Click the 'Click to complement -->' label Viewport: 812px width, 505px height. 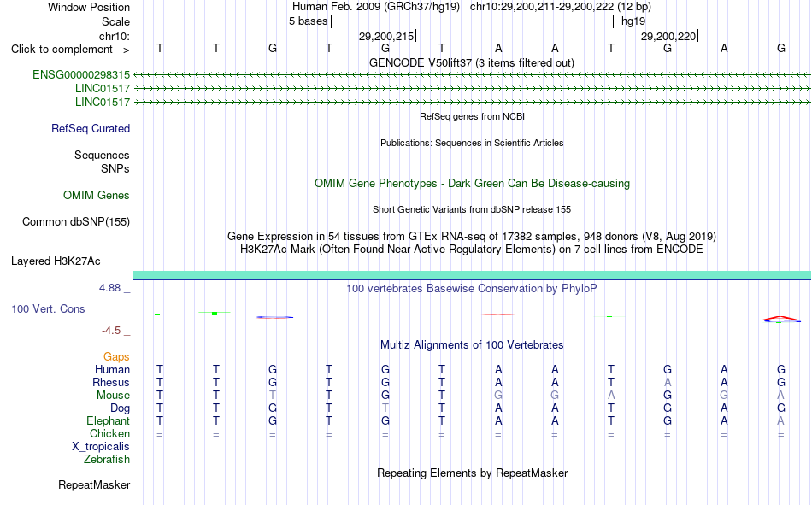(70, 50)
